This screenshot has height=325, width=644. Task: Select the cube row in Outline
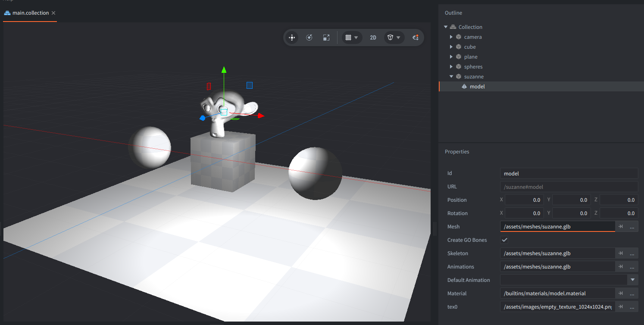(x=541, y=47)
